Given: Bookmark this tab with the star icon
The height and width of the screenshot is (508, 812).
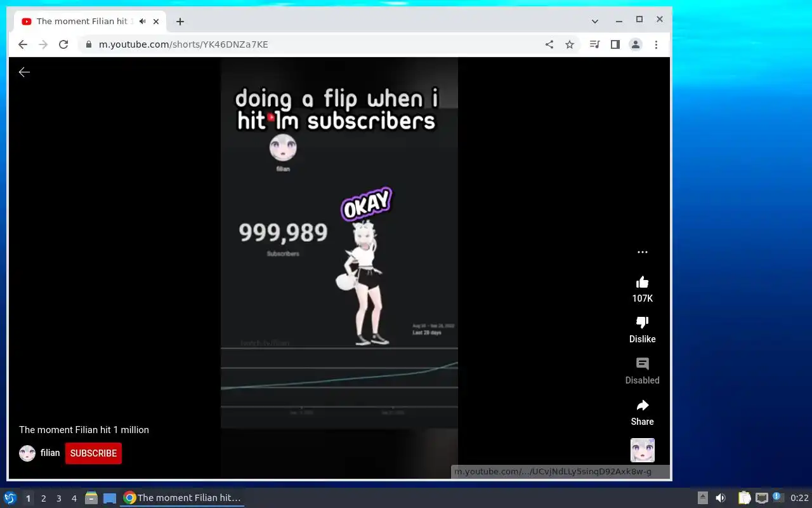Looking at the screenshot, I should (570, 44).
